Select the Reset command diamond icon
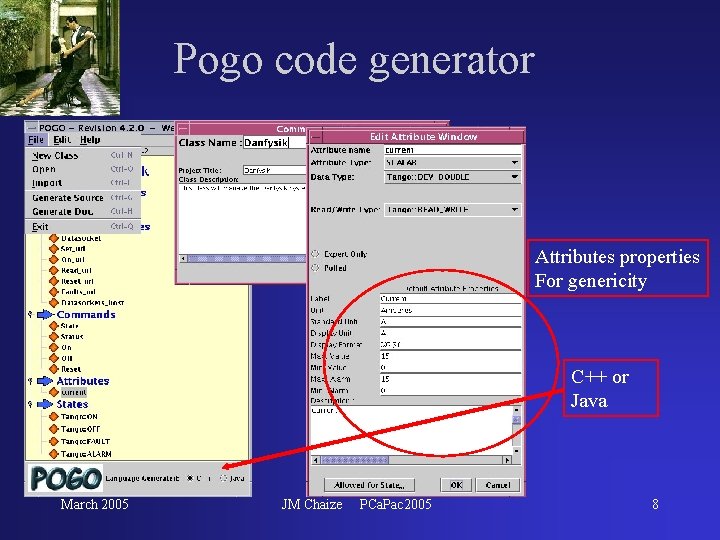Viewport: 720px width, 540px height. (54, 369)
